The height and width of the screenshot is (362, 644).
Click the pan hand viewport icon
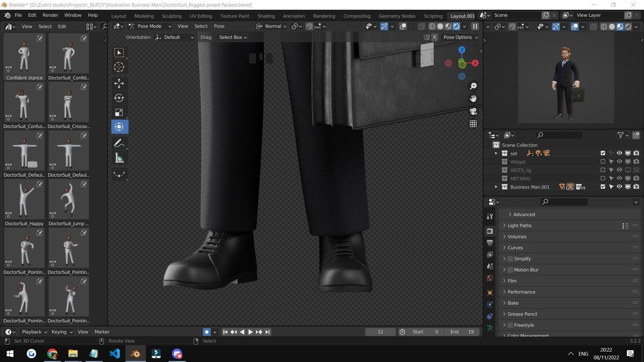473,99
